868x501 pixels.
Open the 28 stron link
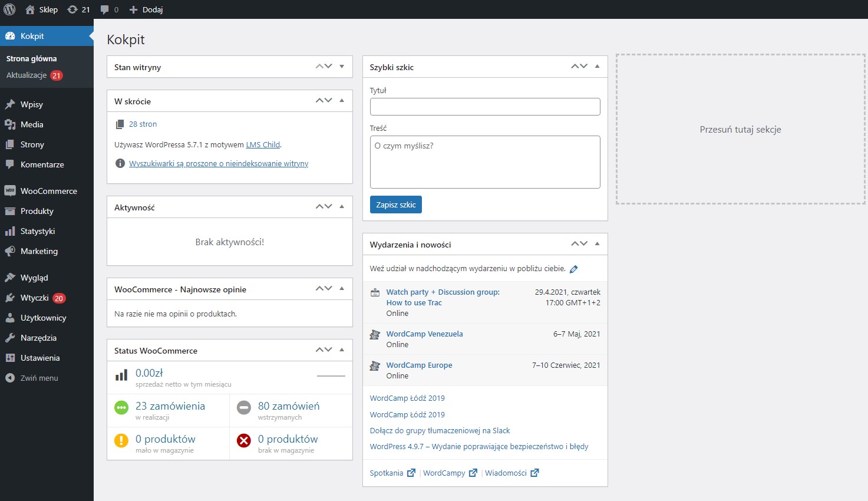pos(143,124)
